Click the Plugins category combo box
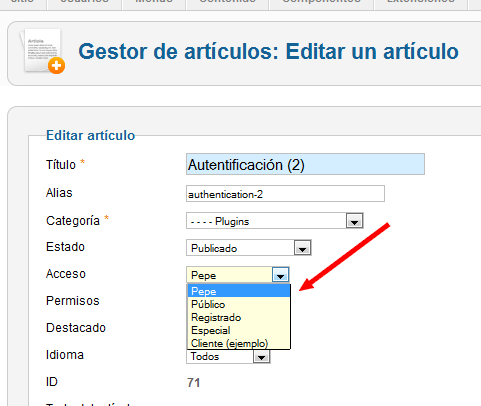Screen dimensions: 481x406 point(275,221)
